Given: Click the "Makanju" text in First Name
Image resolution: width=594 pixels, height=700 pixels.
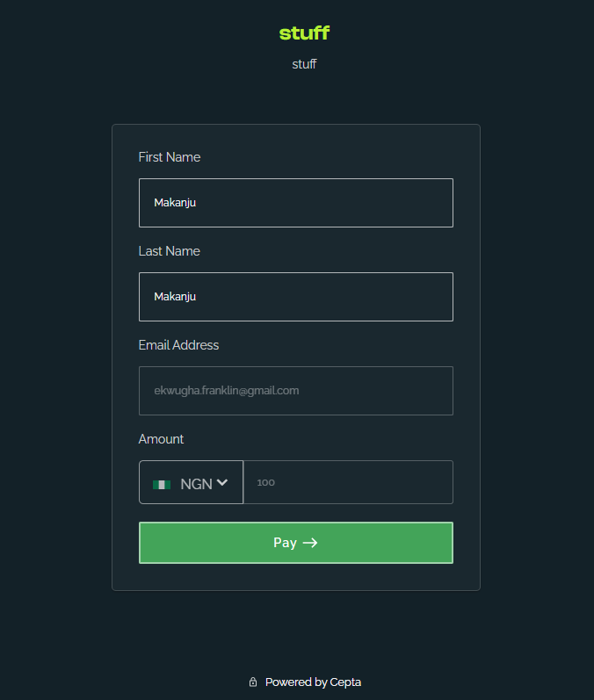Looking at the screenshot, I should (175, 203).
